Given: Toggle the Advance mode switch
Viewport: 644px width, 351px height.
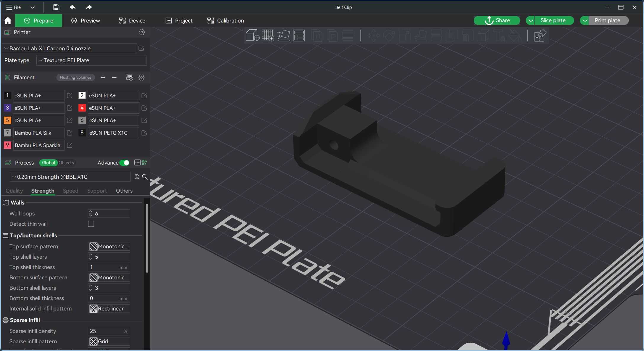Looking at the screenshot, I should [x=125, y=163].
